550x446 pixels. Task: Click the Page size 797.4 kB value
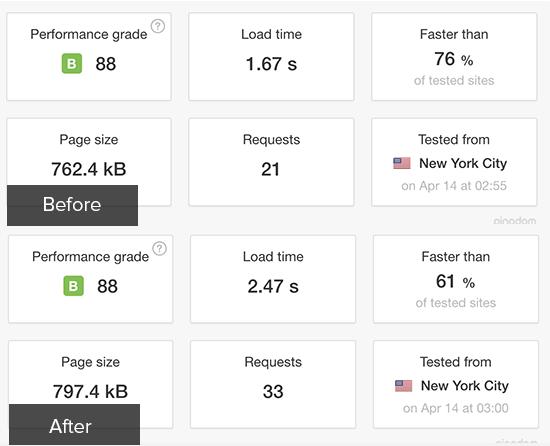pyautogui.click(x=90, y=391)
